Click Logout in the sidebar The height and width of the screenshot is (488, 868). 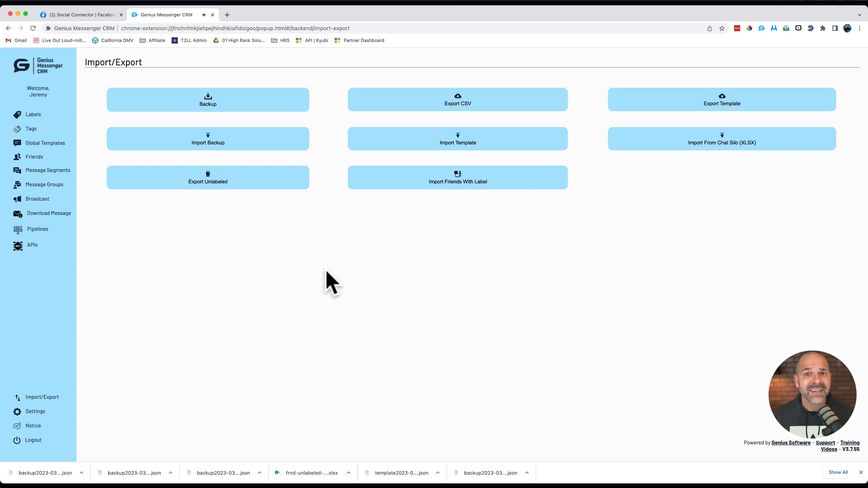[27, 440]
